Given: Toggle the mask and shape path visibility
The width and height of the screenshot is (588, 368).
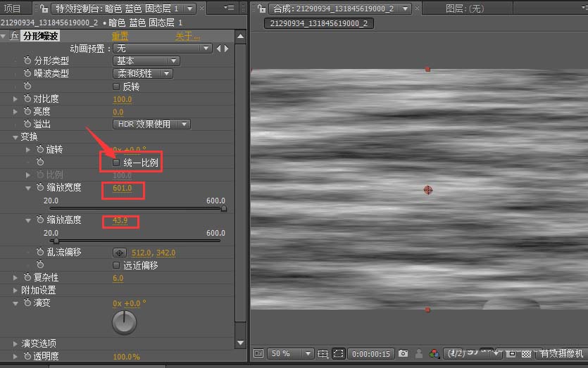Looking at the screenshot, I should tap(338, 353).
